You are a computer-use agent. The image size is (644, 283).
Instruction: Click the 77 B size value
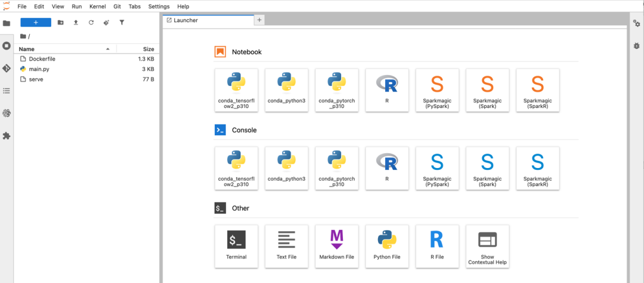coord(148,79)
